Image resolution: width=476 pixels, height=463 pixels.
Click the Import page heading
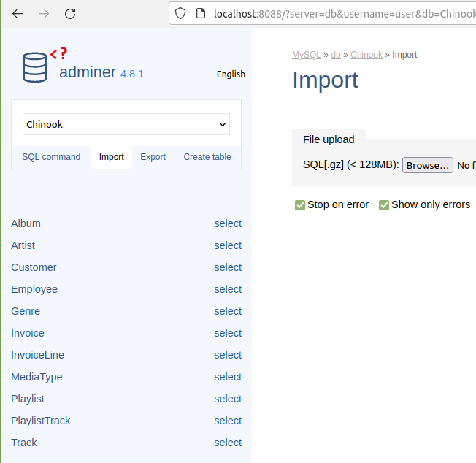coord(325,80)
